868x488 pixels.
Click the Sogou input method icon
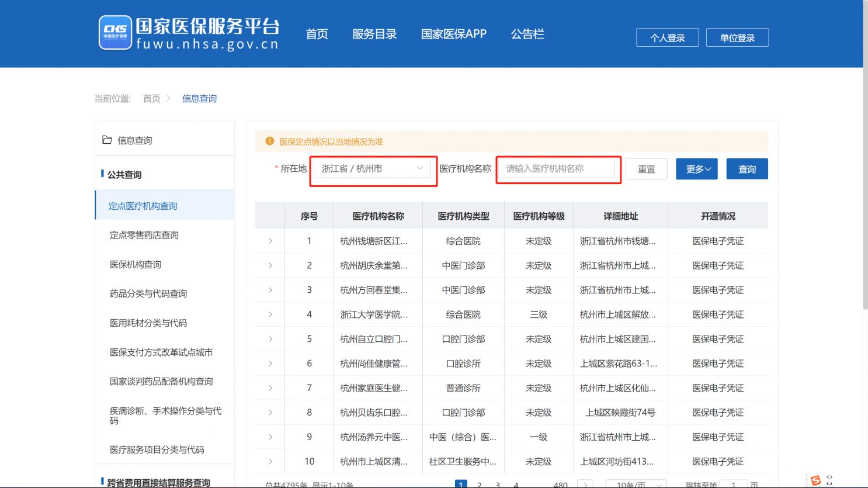coord(815,480)
